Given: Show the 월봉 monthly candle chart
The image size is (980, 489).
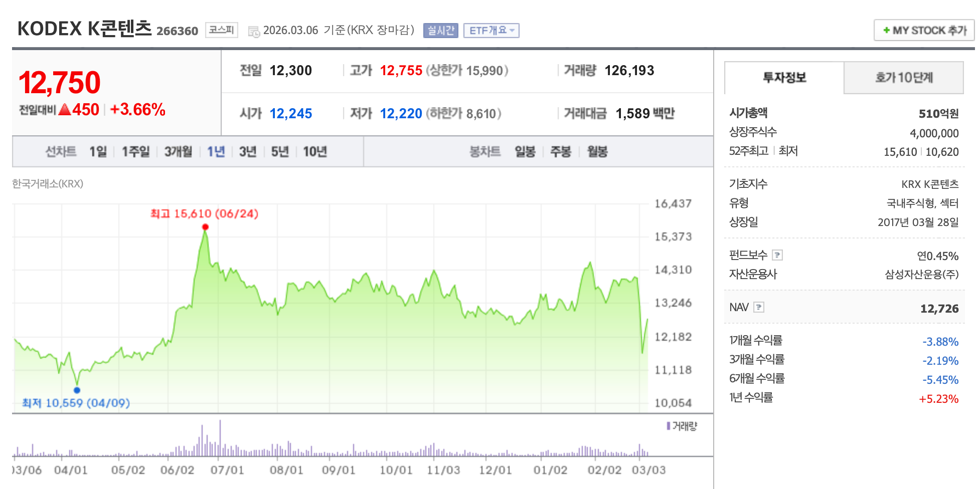Looking at the screenshot, I should point(597,151).
